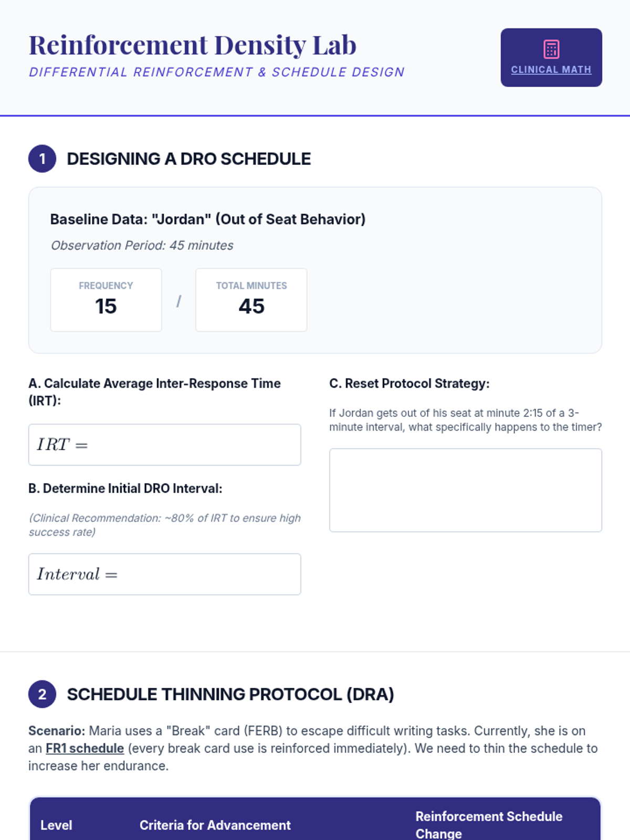Viewport: 630px width, 840px height.
Task: Click the Criteria for Advancement column header
Action: (215, 825)
